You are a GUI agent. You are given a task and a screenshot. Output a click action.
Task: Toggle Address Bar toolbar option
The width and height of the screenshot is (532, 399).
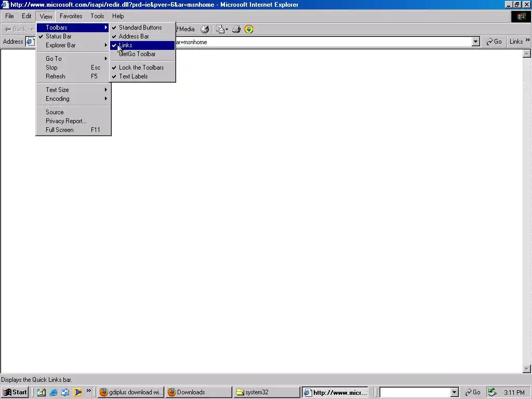(x=142, y=36)
